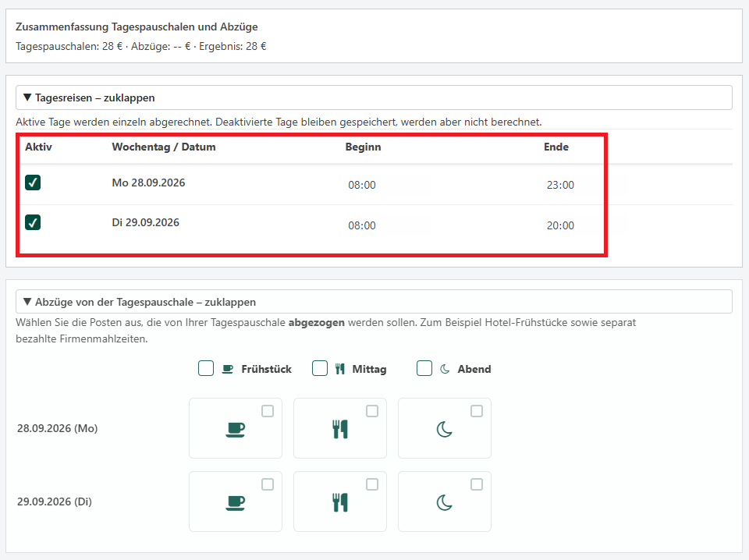The height and width of the screenshot is (560, 749).
Task: Click the Aktiv column header
Action: pos(39,147)
